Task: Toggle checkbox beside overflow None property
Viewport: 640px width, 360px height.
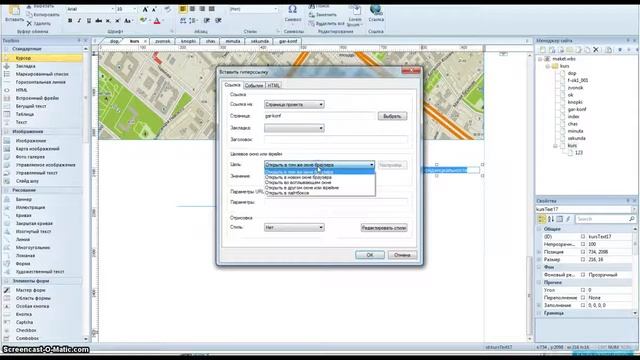Action: (583, 298)
